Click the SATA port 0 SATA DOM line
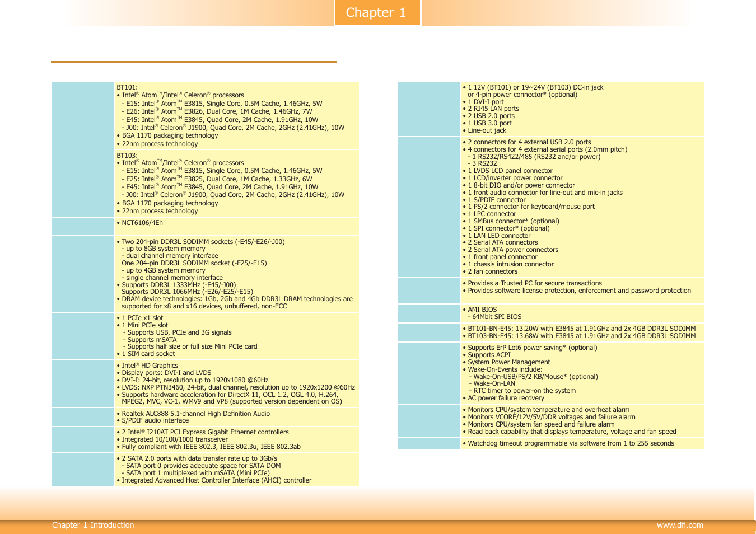The width and height of the screenshot is (756, 534). tap(201, 466)
